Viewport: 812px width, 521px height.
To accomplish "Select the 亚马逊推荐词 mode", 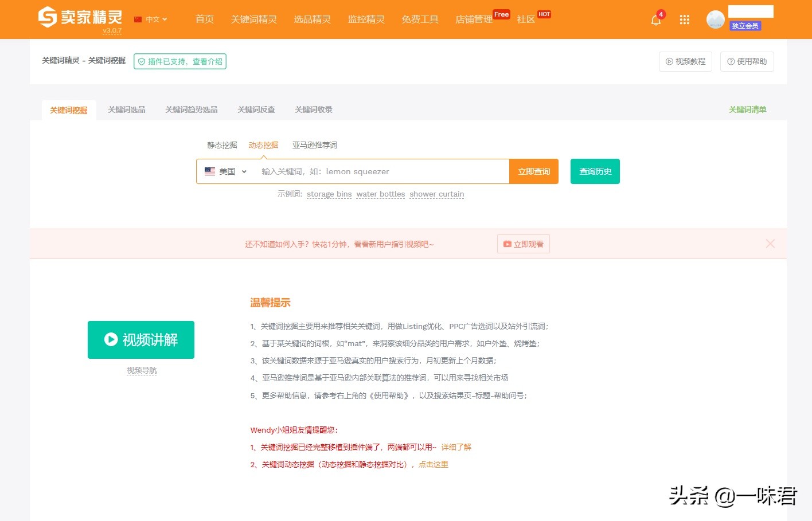I will [315, 145].
